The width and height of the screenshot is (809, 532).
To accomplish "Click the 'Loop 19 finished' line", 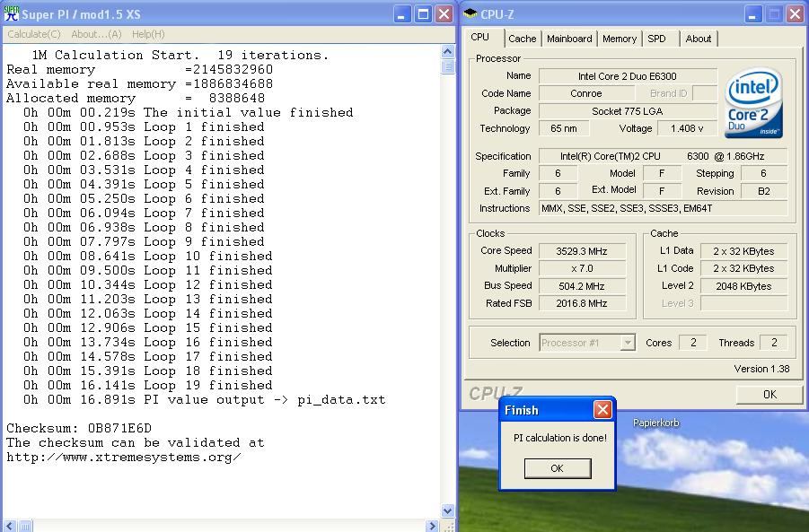I will pos(147,385).
